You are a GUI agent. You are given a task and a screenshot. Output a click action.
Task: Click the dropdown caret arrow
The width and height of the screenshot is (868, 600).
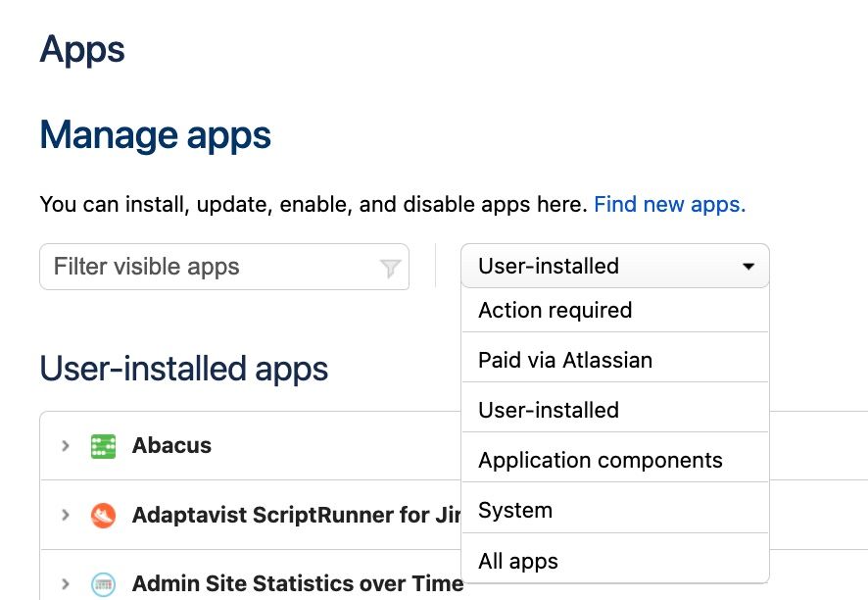point(747,266)
